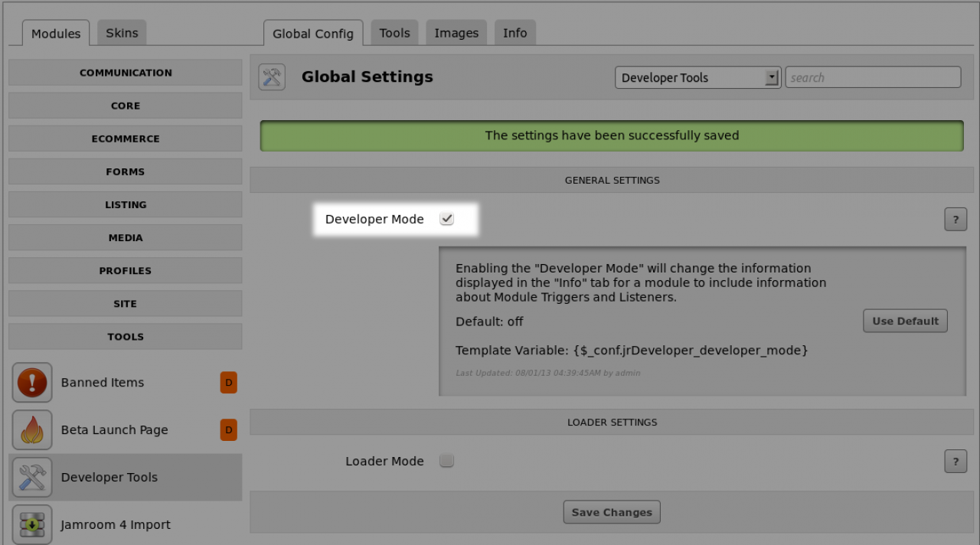The image size is (980, 545).
Task: Expand the CORE category
Action: [x=126, y=106]
